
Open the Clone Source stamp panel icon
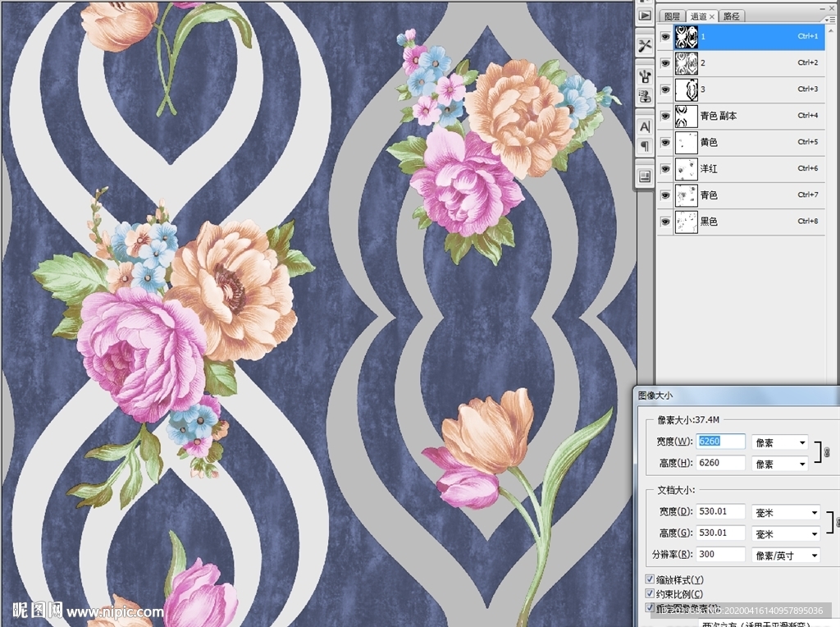pyautogui.click(x=645, y=96)
